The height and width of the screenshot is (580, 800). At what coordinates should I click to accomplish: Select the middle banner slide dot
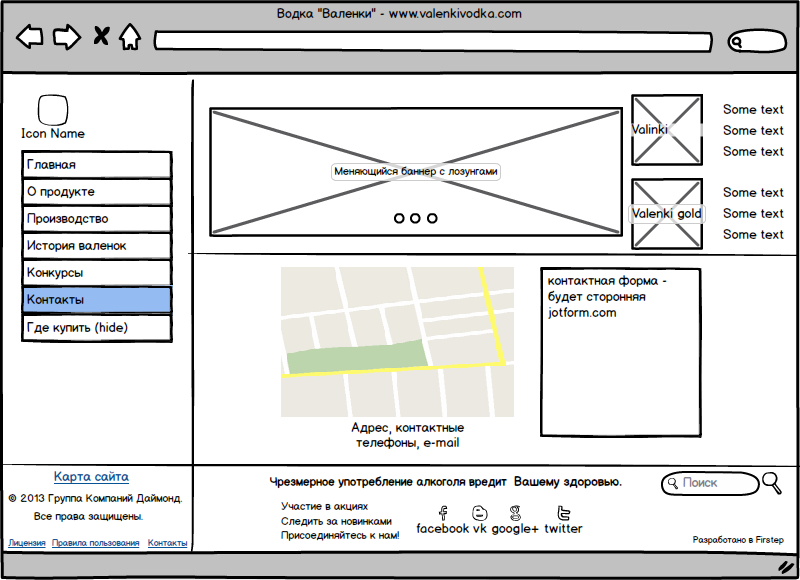click(415, 218)
